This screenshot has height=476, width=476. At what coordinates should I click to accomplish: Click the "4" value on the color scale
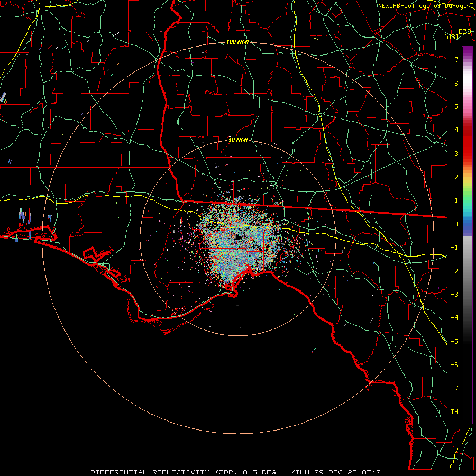pyautogui.click(x=456, y=130)
